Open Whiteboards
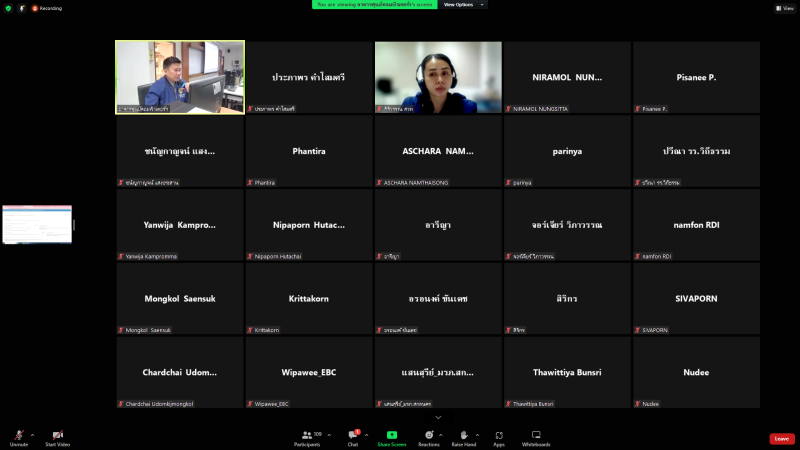 click(x=536, y=437)
